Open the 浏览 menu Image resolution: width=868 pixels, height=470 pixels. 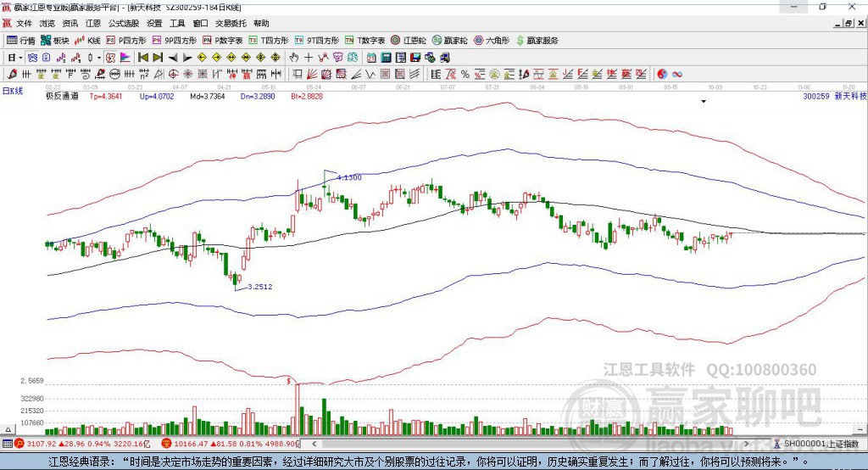pos(47,23)
